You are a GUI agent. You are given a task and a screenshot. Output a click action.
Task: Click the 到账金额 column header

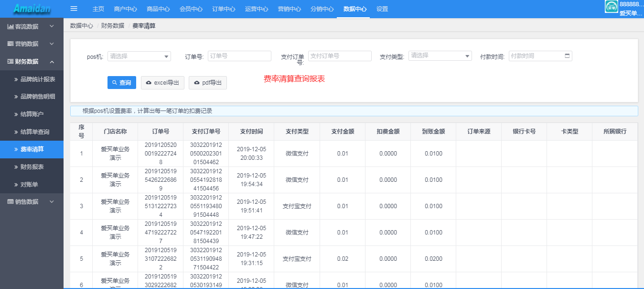pos(433,132)
